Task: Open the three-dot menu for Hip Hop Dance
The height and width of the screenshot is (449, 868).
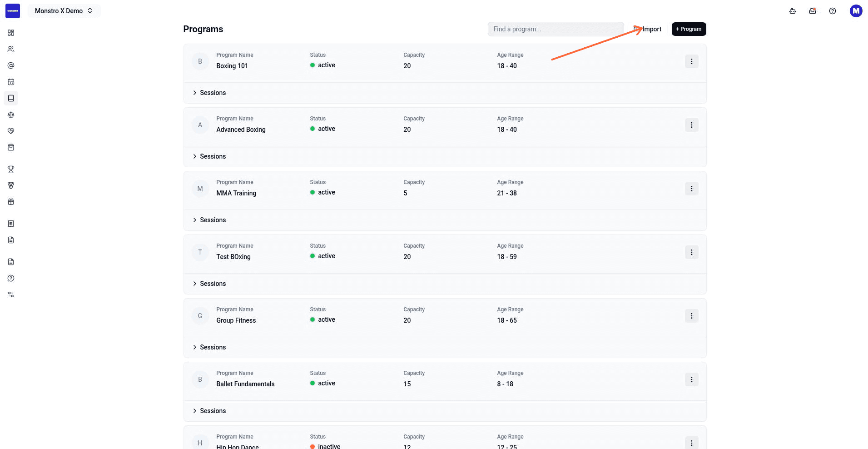Action: pyautogui.click(x=692, y=443)
